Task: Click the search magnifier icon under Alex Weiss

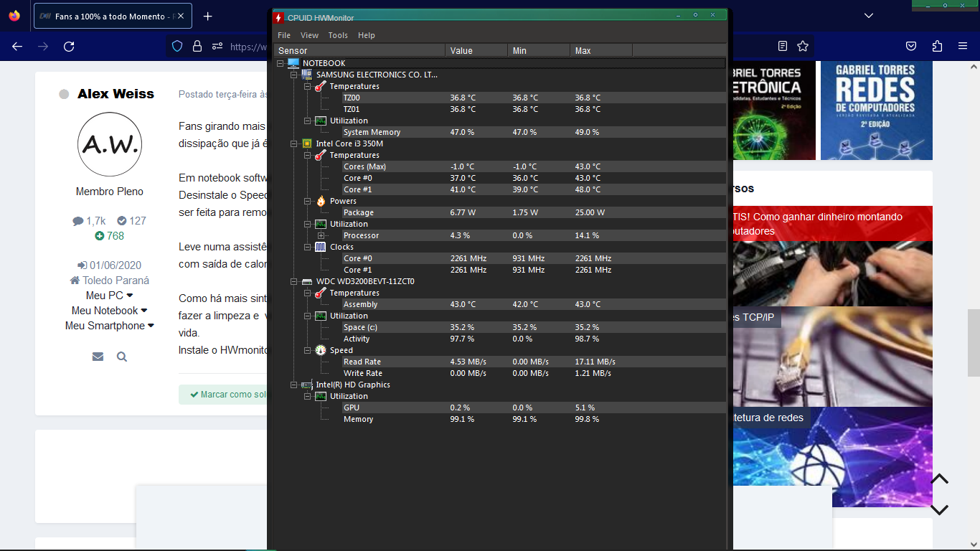Action: (122, 357)
